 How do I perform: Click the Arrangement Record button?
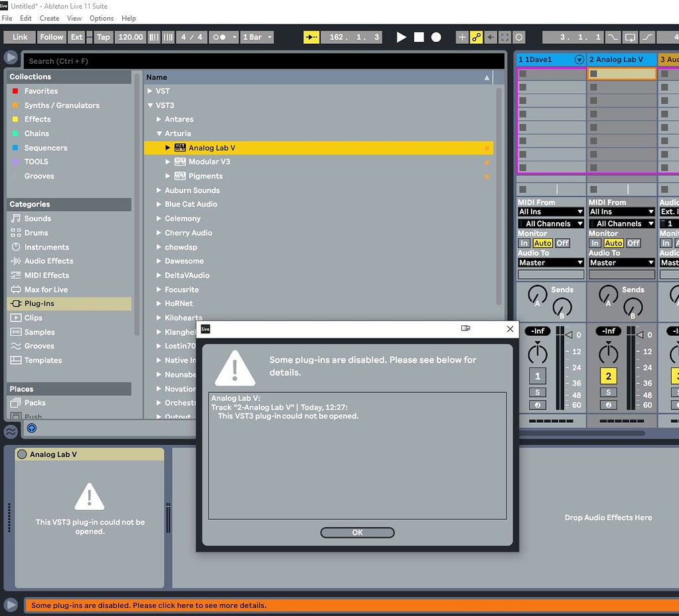click(x=436, y=37)
